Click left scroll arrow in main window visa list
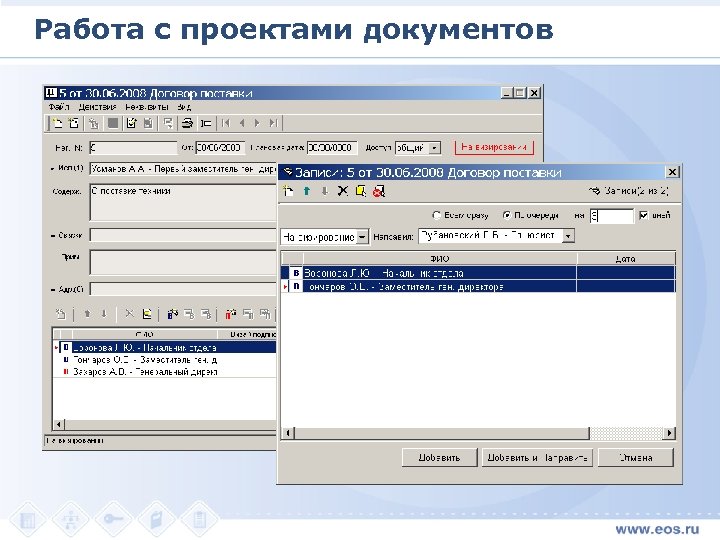Screen dimensions: 720x540 (x=59, y=425)
